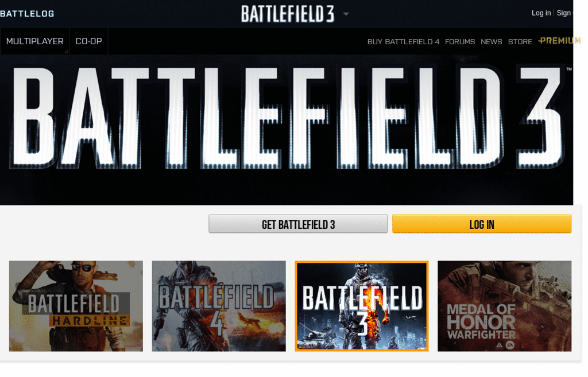Click the Log in link at top

[x=541, y=13]
